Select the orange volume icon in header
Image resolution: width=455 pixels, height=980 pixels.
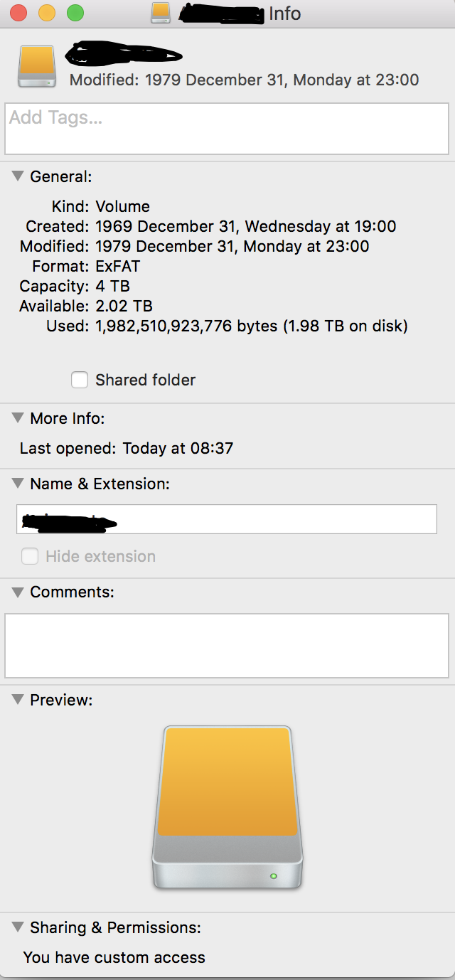(36, 66)
